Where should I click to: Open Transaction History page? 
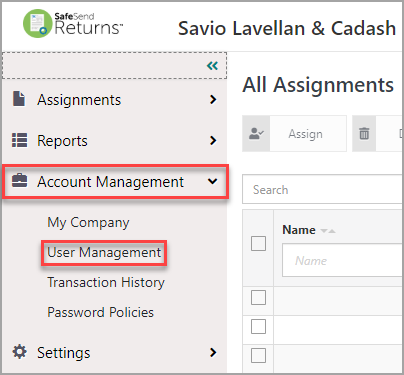[106, 283]
